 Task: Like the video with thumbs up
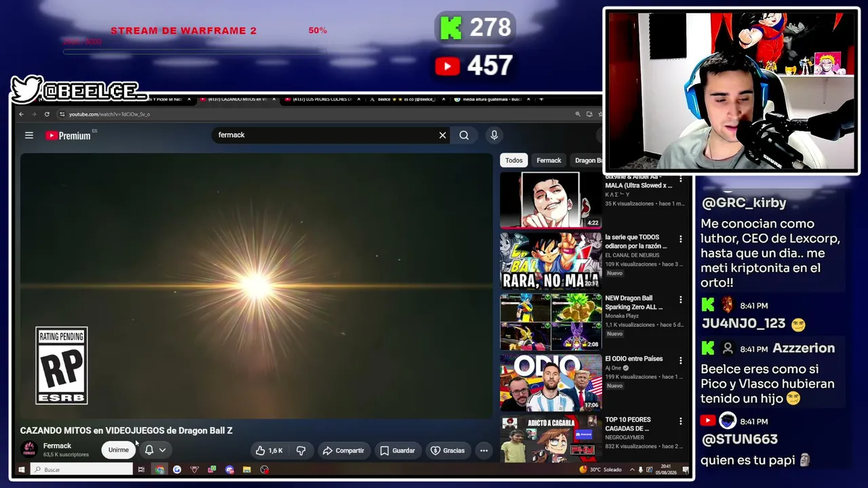[x=269, y=451]
